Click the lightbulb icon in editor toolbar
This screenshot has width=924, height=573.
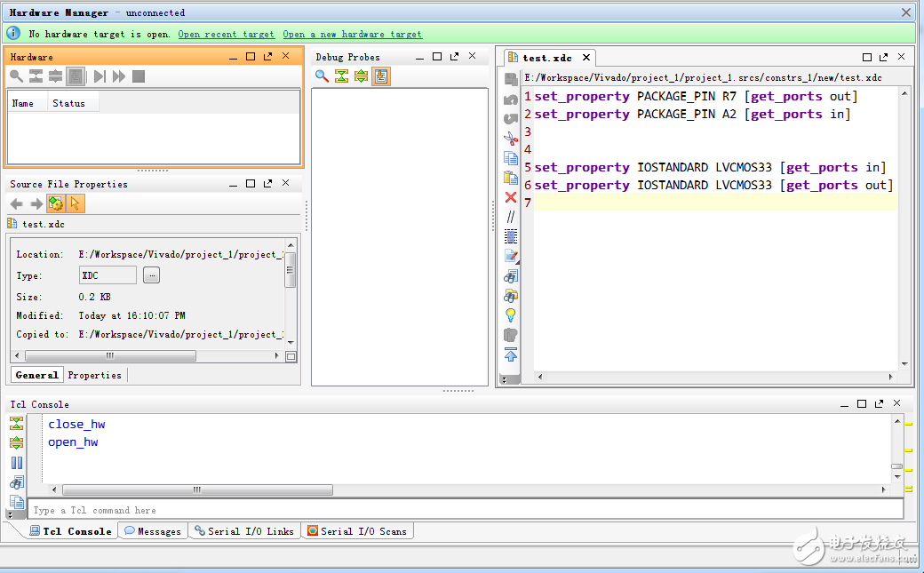pyautogui.click(x=511, y=314)
